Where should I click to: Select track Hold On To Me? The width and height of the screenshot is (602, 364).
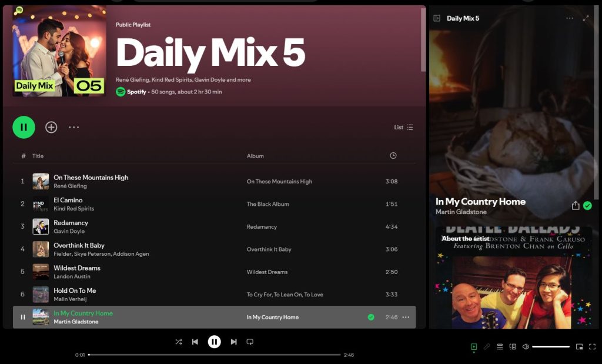[x=75, y=290]
